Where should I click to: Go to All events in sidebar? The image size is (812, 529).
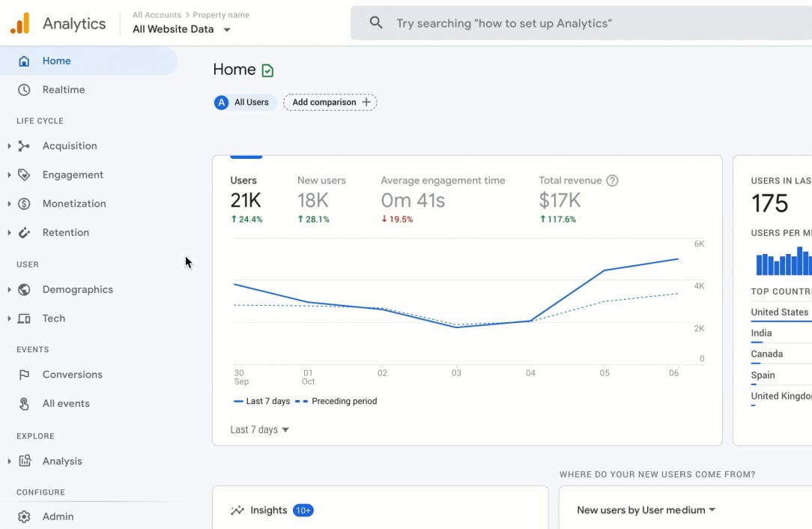point(66,403)
